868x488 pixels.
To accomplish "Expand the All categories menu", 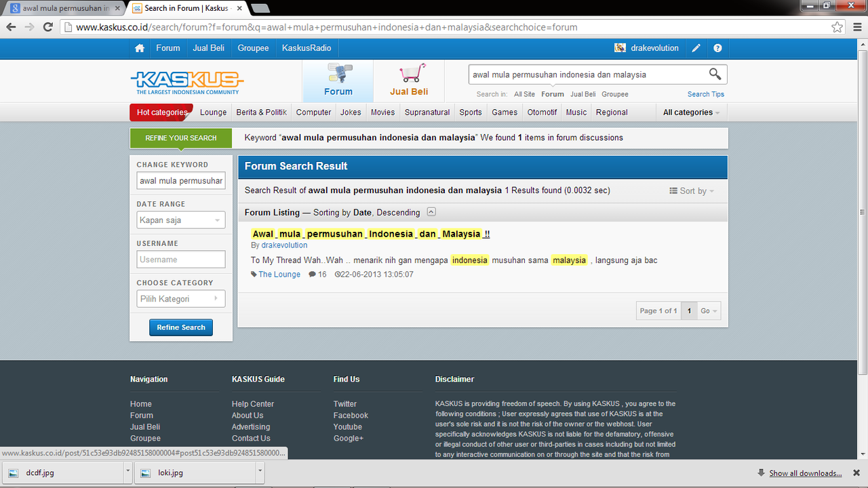I will 691,113.
